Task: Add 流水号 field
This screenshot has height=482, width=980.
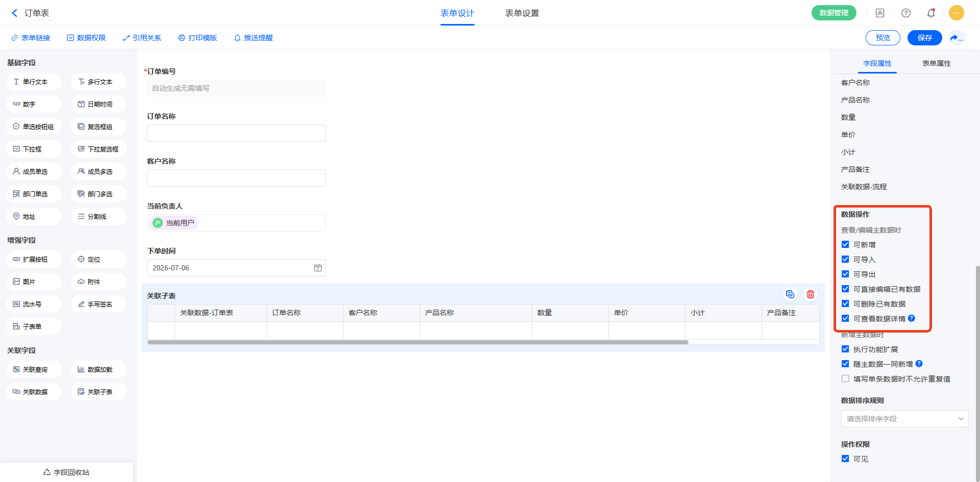Action: pos(34,304)
